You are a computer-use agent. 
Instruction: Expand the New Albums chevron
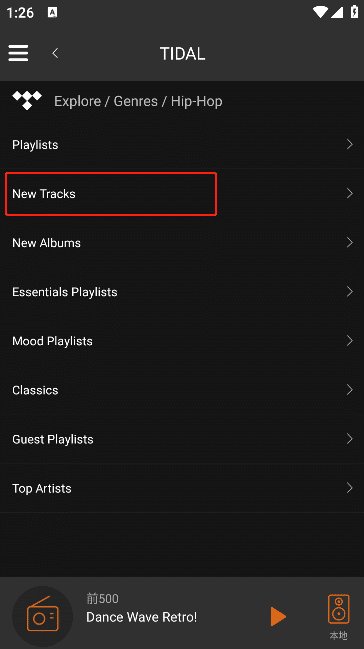tap(350, 242)
